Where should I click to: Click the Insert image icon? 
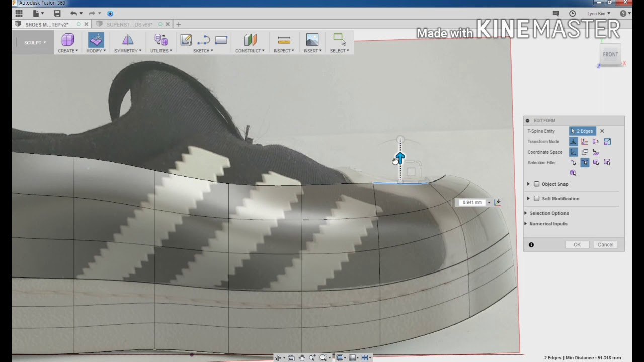pyautogui.click(x=312, y=40)
